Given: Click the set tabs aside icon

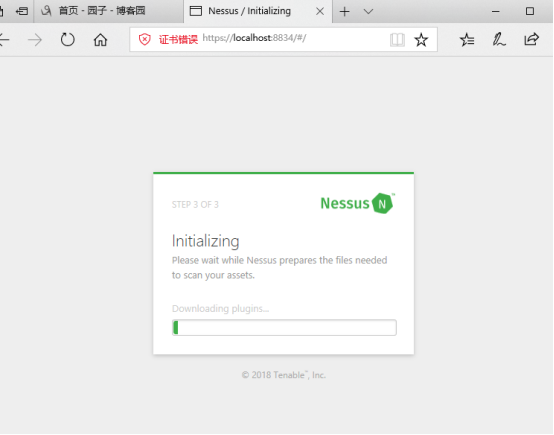Looking at the screenshot, I should tap(22, 11).
